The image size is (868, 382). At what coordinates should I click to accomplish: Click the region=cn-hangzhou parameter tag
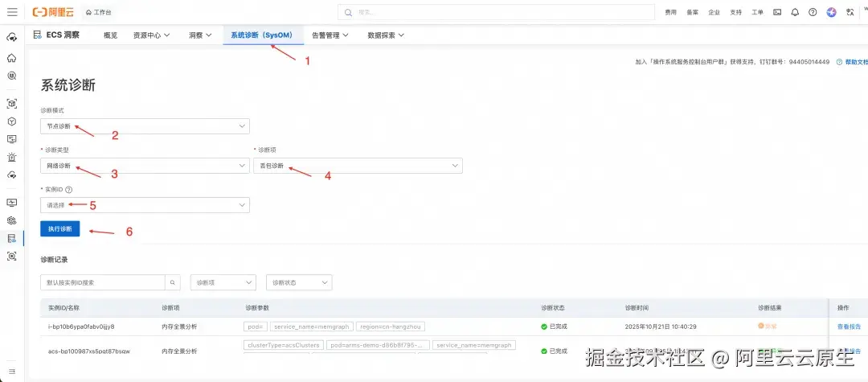pos(391,327)
